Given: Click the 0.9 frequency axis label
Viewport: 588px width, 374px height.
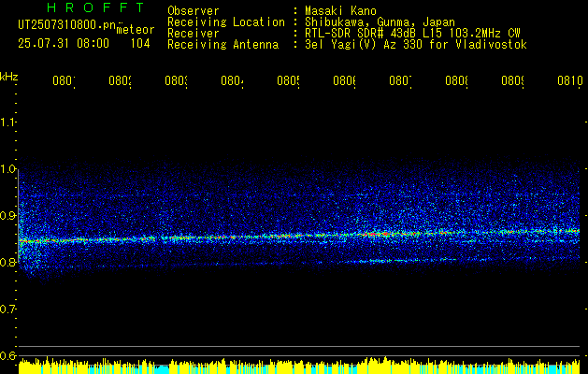Looking at the screenshot, I should 7,215.
